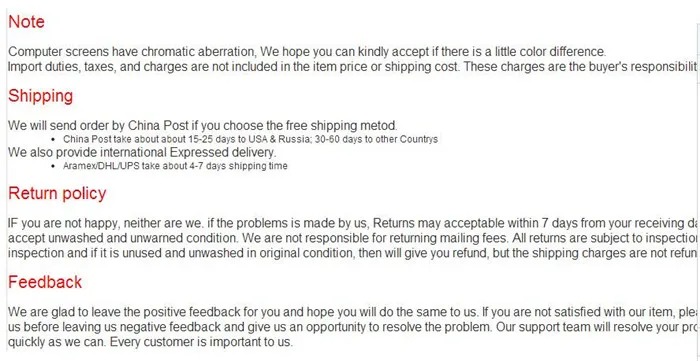Viewport: 700px width, 361px height.
Task: Click 'Every customer is important to us'
Action: [201, 342]
